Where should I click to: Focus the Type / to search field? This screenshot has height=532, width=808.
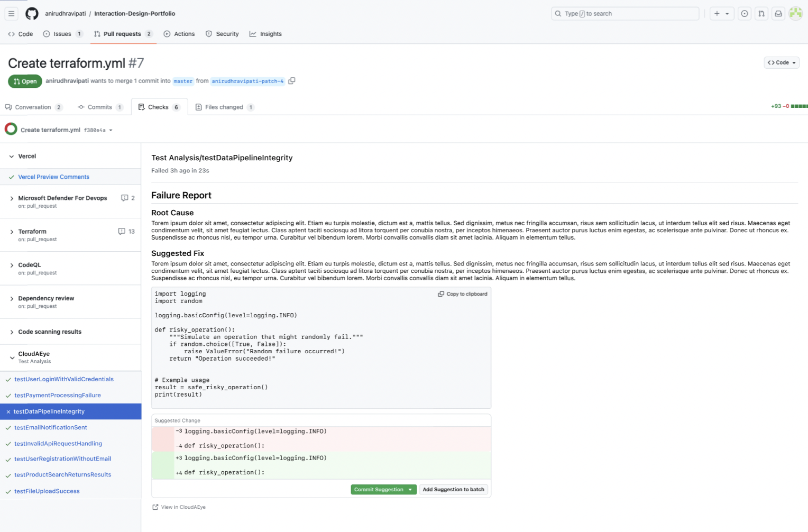pos(625,14)
